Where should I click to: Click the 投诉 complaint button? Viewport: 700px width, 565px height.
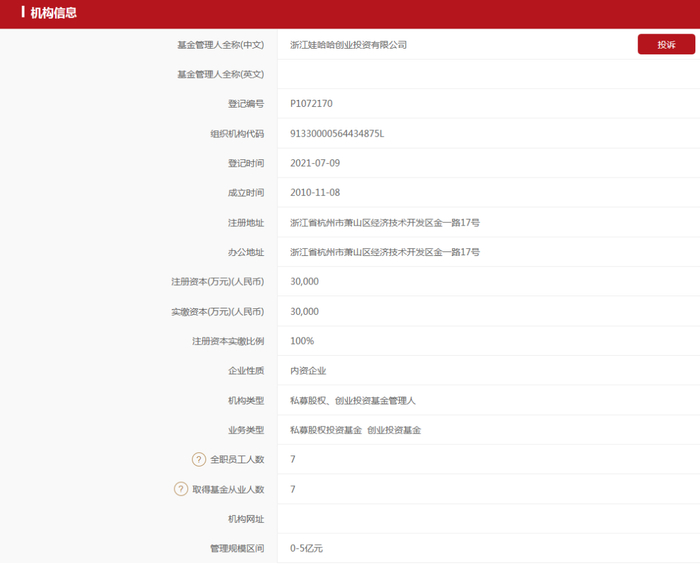click(666, 44)
